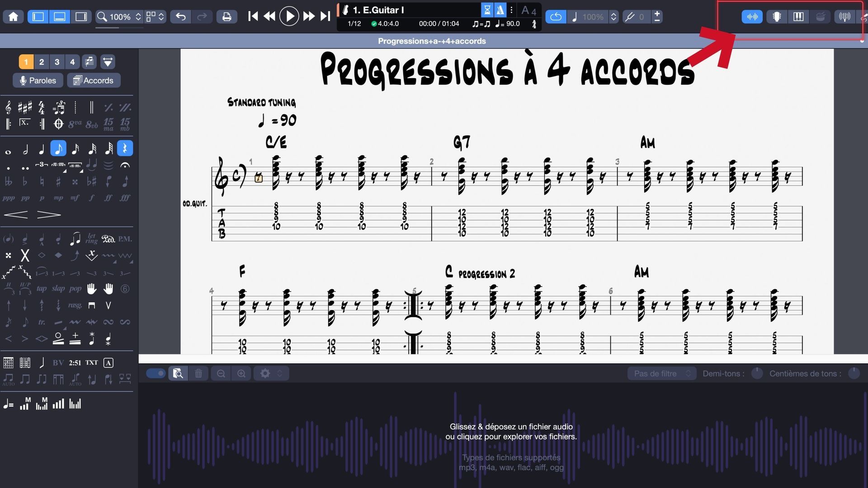Select voice 2 tab

42,62
